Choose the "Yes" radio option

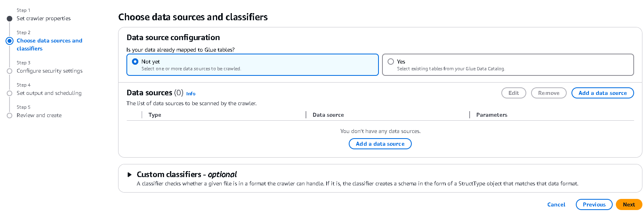(391, 62)
